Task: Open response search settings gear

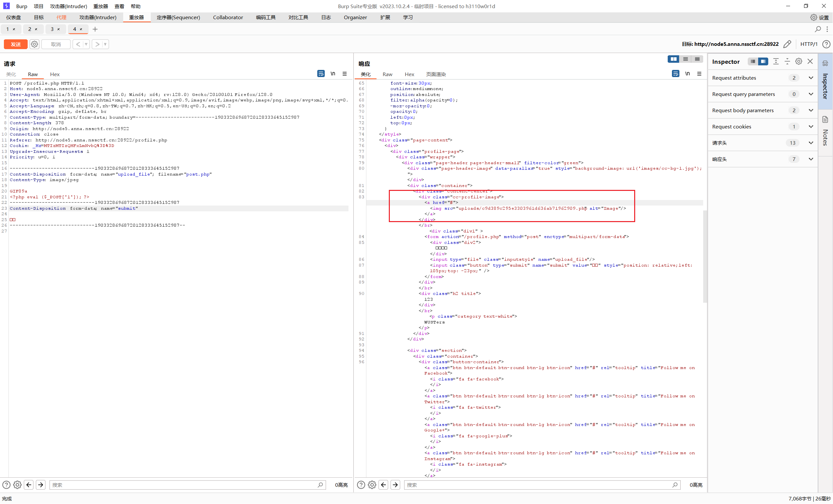Action: click(372, 485)
